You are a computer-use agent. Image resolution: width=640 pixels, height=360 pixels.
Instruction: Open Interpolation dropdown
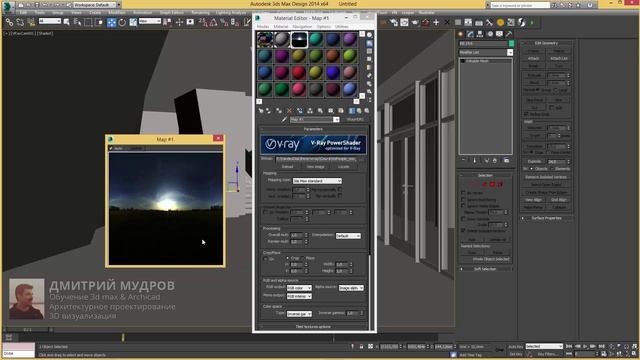coord(348,236)
